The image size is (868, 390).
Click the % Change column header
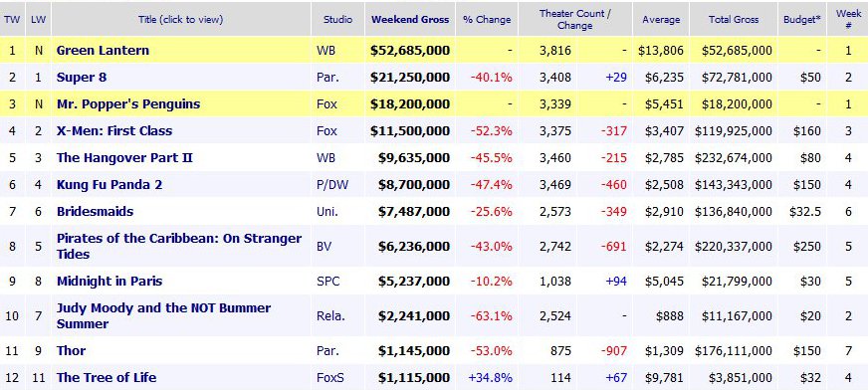[x=487, y=19]
